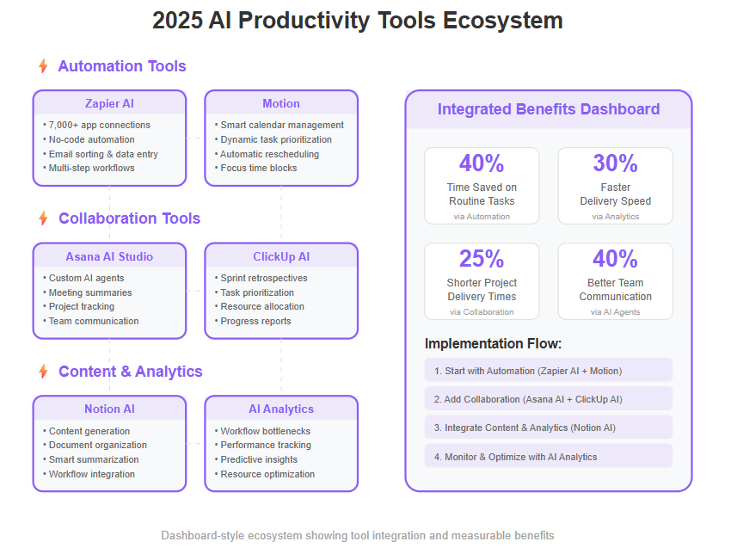Open the 40% Better Team Communication tile
The height and width of the screenshot is (560, 731).
616,281
